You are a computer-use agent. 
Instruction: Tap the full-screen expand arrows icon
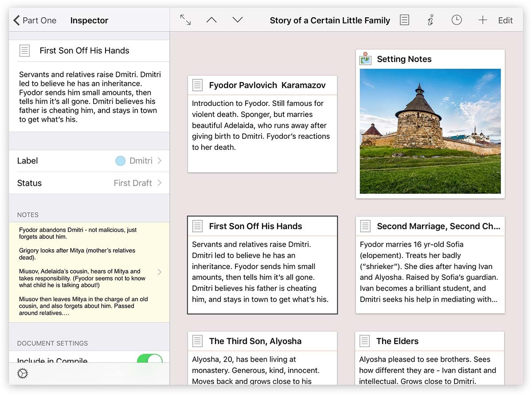pos(185,20)
